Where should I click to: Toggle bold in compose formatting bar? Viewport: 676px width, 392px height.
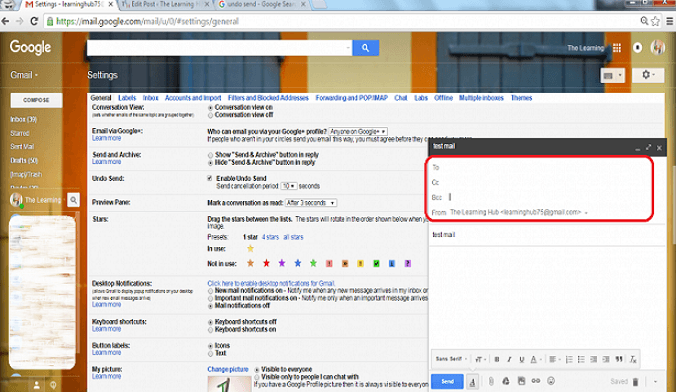497,359
